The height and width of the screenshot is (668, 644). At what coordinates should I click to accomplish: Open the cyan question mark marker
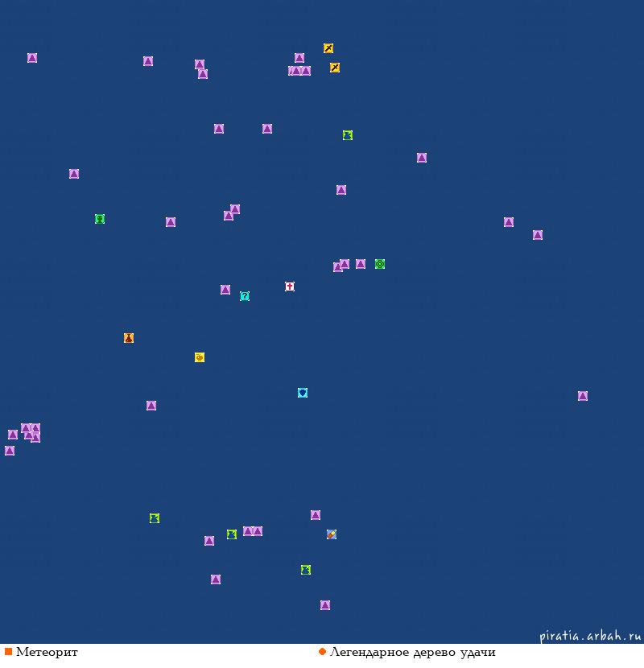pyautogui.click(x=245, y=295)
